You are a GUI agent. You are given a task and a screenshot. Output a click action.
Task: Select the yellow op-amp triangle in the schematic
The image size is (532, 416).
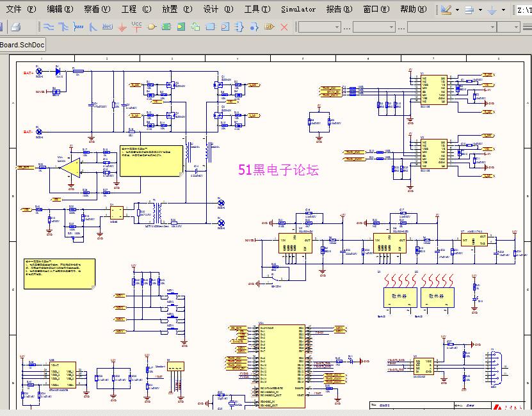coord(71,168)
